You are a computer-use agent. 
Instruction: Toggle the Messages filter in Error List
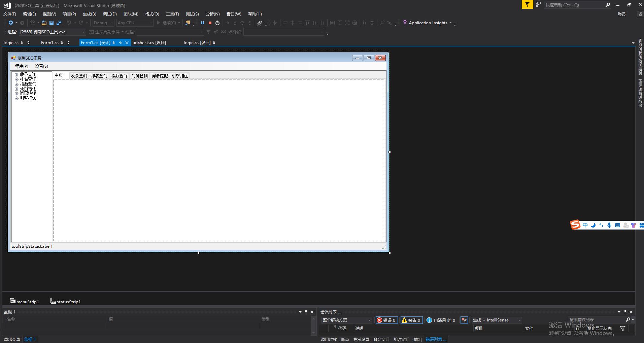(441, 320)
